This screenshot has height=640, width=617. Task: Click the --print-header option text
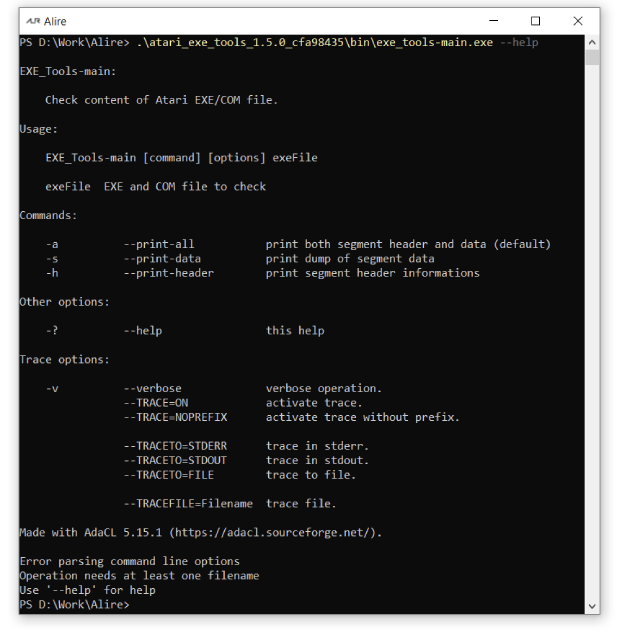point(169,273)
